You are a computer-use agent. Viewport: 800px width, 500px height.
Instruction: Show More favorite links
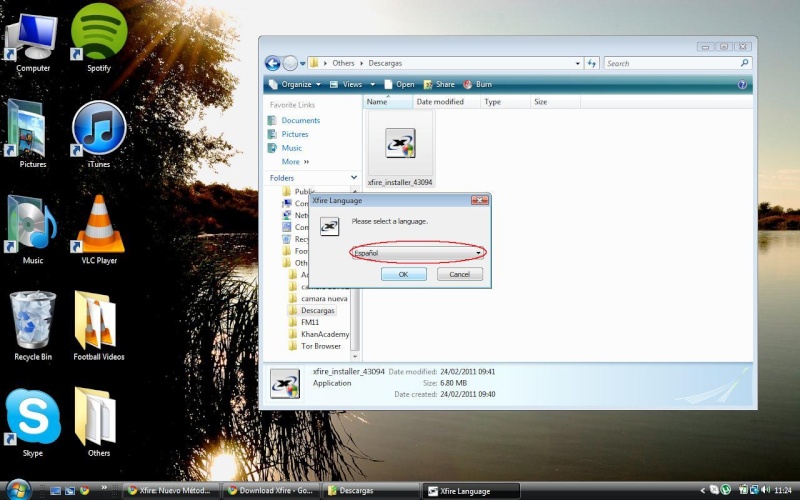pos(295,162)
